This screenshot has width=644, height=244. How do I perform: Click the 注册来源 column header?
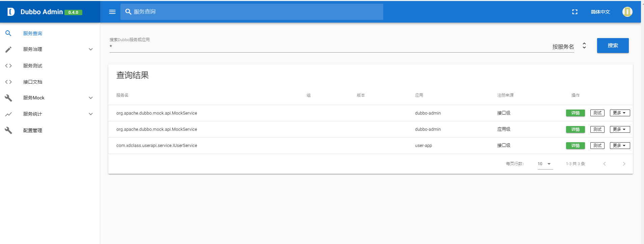(505, 95)
